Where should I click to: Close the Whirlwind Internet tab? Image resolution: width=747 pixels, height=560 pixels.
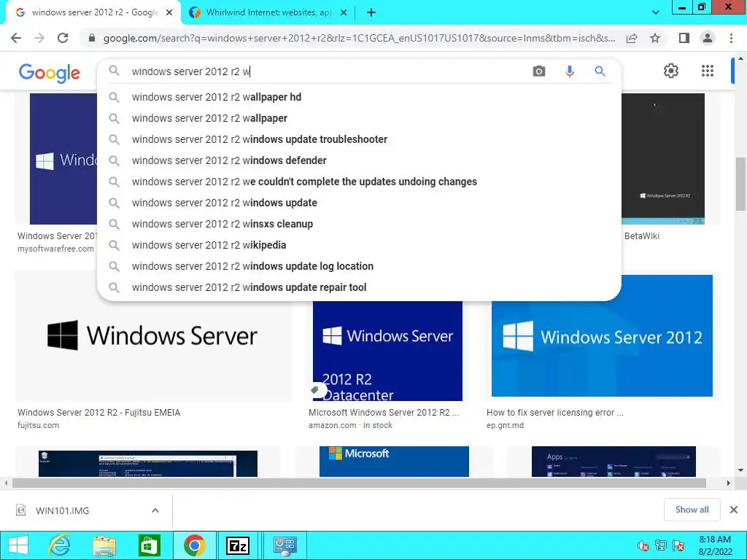coord(344,13)
